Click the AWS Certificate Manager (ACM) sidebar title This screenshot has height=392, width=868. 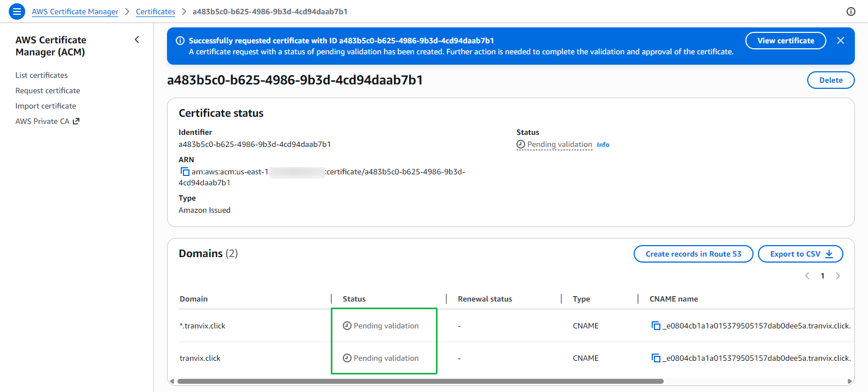click(x=51, y=46)
